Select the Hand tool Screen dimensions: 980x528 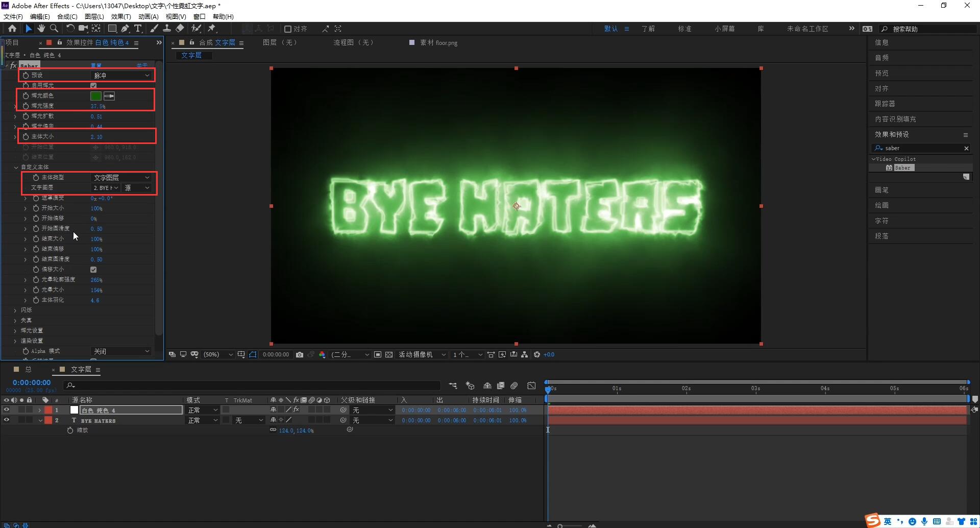pyautogui.click(x=41, y=29)
